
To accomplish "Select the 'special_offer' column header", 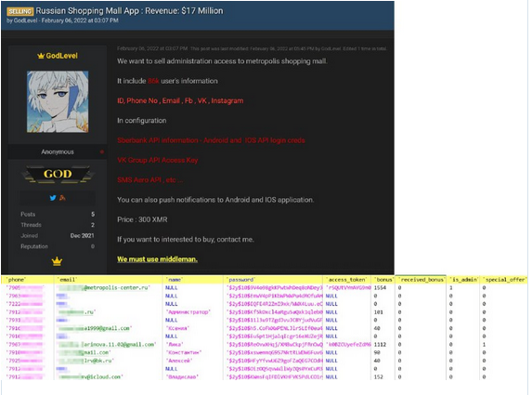I will coord(504,280).
